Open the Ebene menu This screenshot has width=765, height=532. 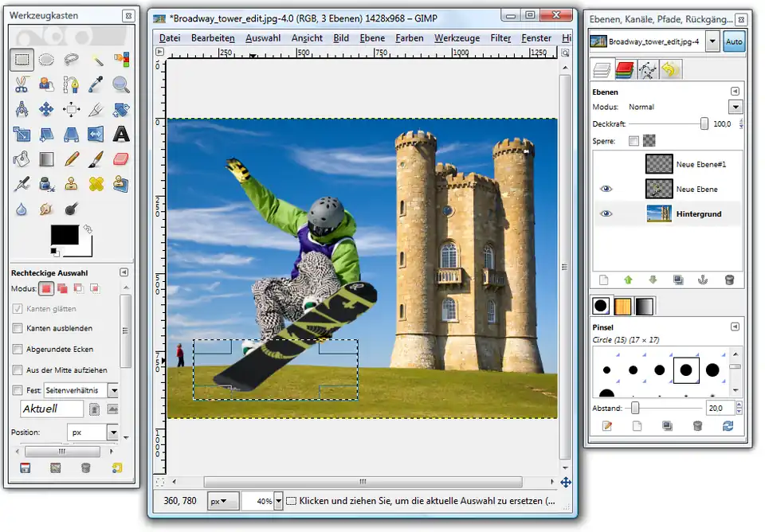click(x=372, y=38)
